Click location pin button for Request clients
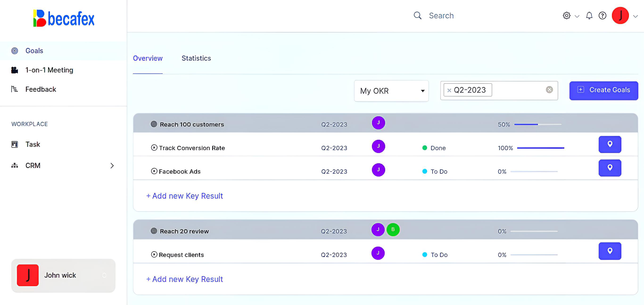The width and height of the screenshot is (644, 305). pos(610,251)
